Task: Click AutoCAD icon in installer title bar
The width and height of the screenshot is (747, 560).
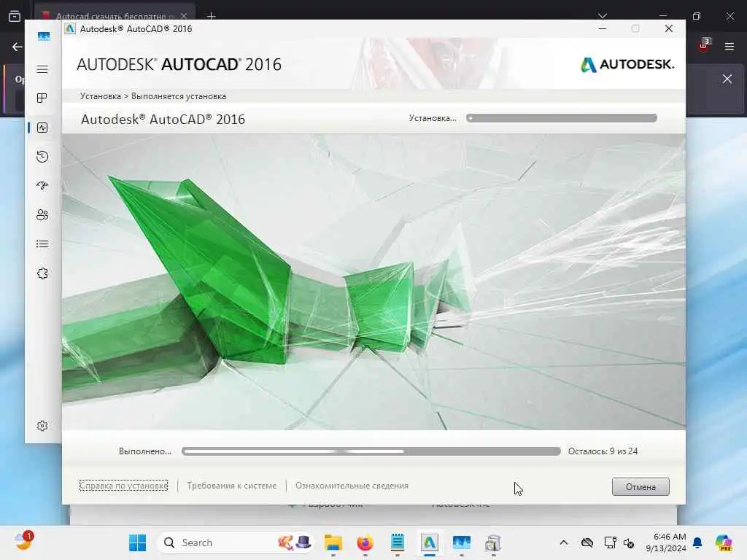Action: tap(70, 29)
